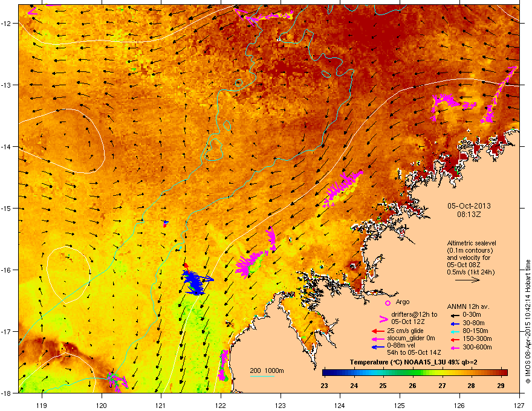Click the magenta ANMN arrow for 300-600m
This screenshot has width=532, height=411.
[455, 348]
